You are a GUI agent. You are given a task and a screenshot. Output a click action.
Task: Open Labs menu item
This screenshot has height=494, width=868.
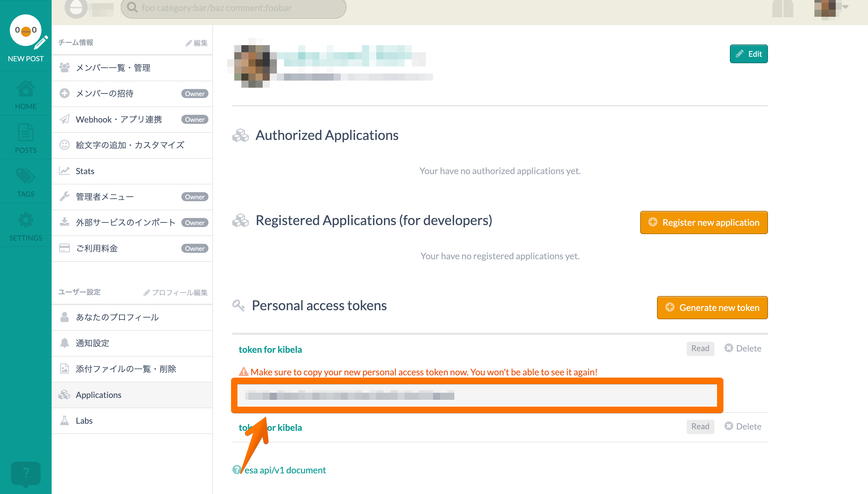(x=84, y=421)
